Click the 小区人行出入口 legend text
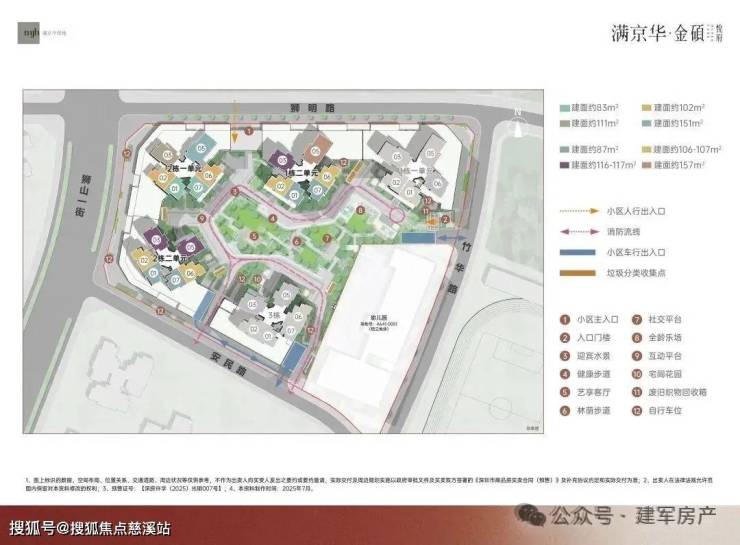740x545 pixels. 636,211
